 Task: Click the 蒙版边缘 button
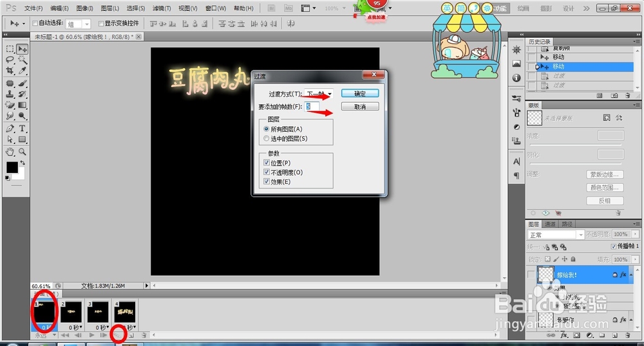tap(605, 175)
